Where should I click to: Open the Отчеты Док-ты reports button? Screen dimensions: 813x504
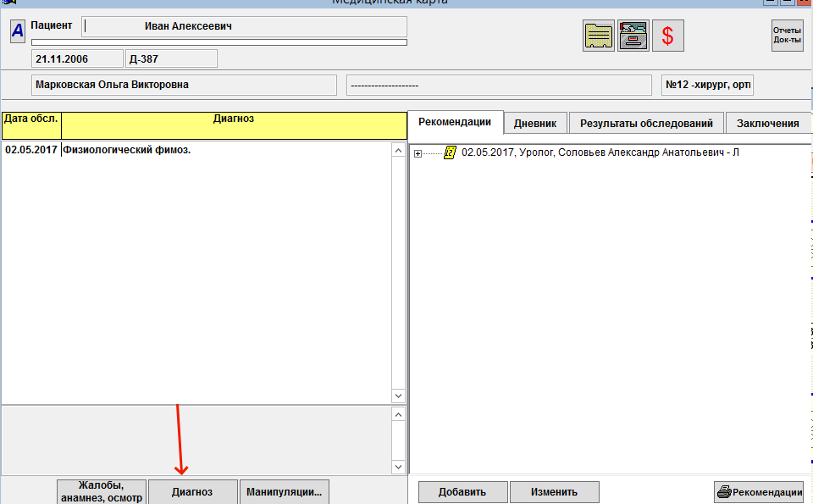pyautogui.click(x=787, y=36)
